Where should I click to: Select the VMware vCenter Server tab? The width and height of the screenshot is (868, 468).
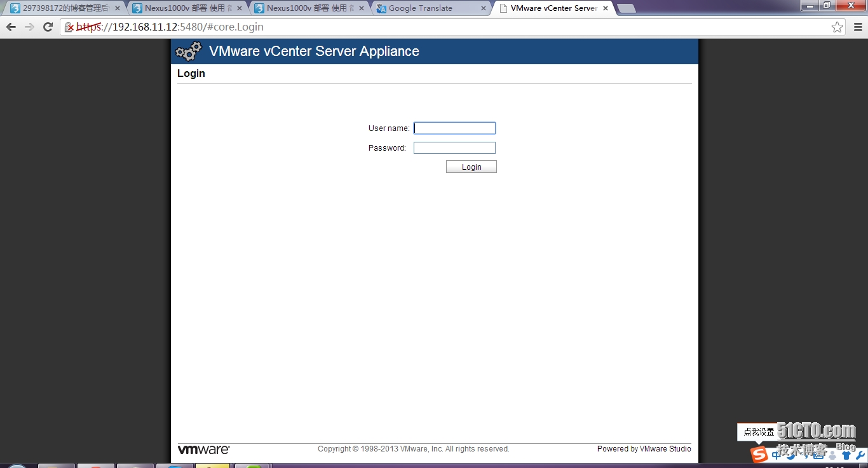point(553,8)
